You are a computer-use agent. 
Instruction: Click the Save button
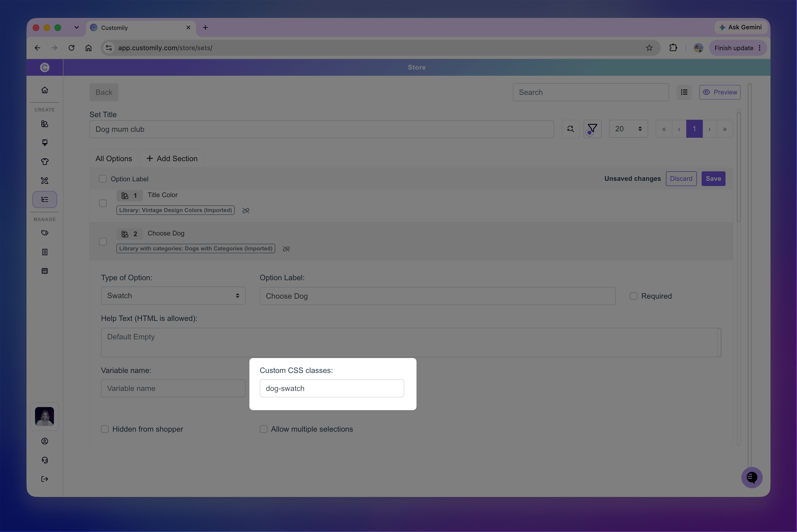pos(713,179)
